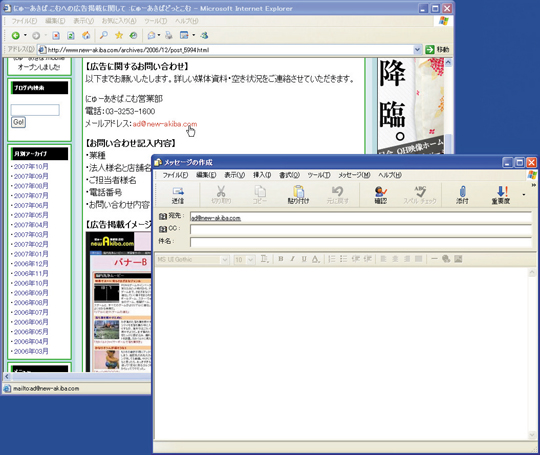
Task: Click the Messenger icon in IE toolbar
Action: coord(204,35)
